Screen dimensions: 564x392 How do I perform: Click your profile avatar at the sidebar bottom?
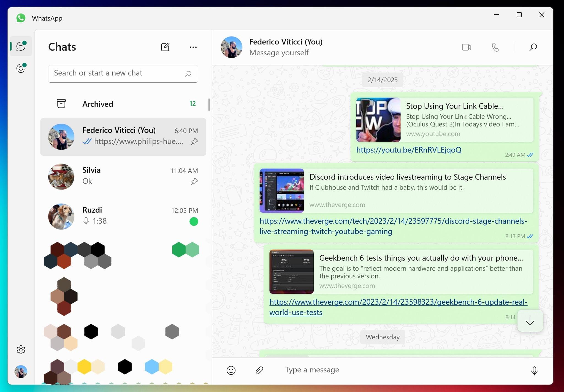21,372
